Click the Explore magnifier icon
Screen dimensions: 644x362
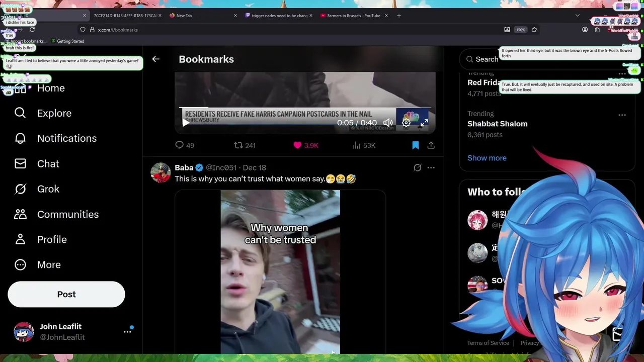coord(20,113)
